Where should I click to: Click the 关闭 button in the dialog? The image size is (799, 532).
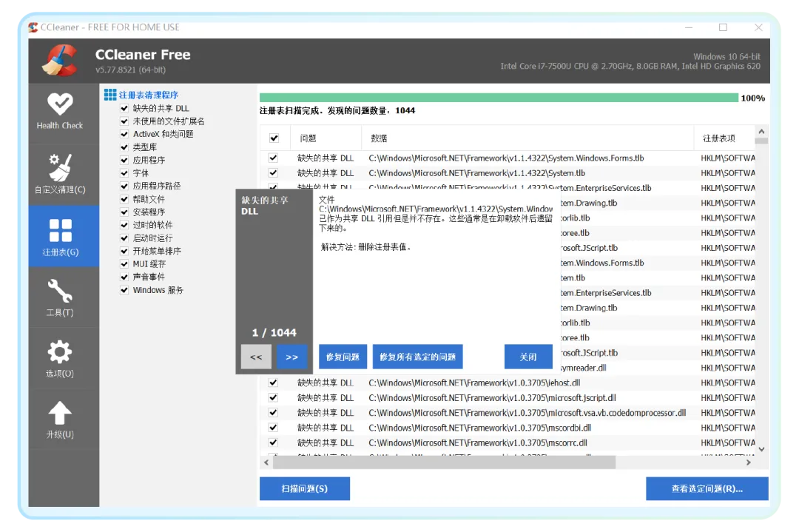pyautogui.click(x=528, y=357)
